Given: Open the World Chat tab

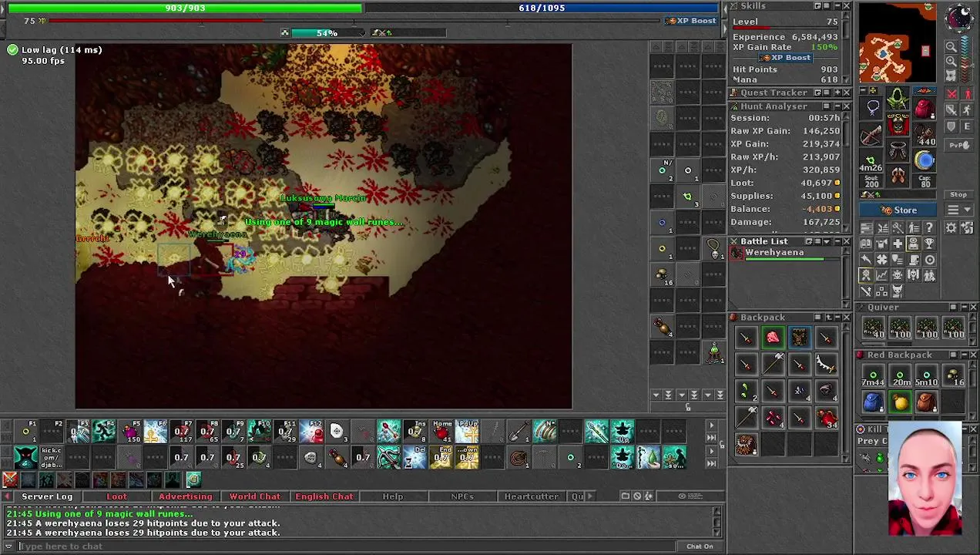Looking at the screenshot, I should click(254, 496).
